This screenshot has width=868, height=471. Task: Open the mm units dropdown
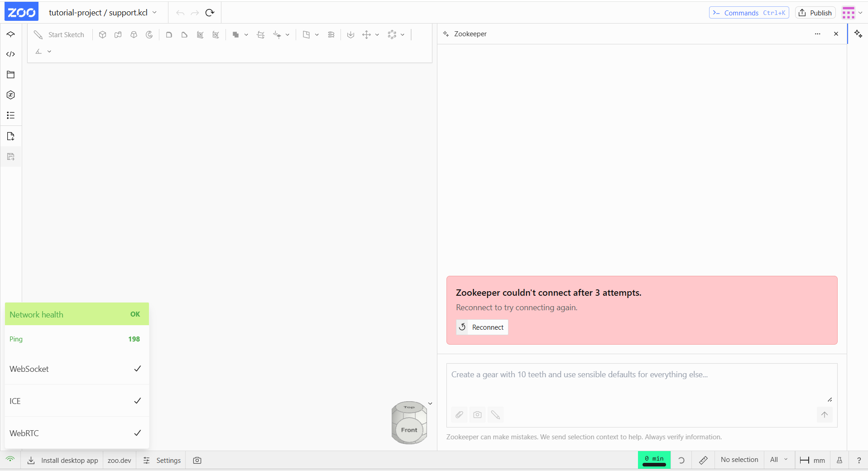813,460
